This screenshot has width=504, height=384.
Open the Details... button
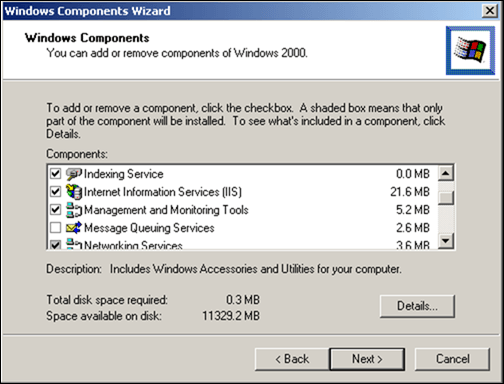[417, 306]
